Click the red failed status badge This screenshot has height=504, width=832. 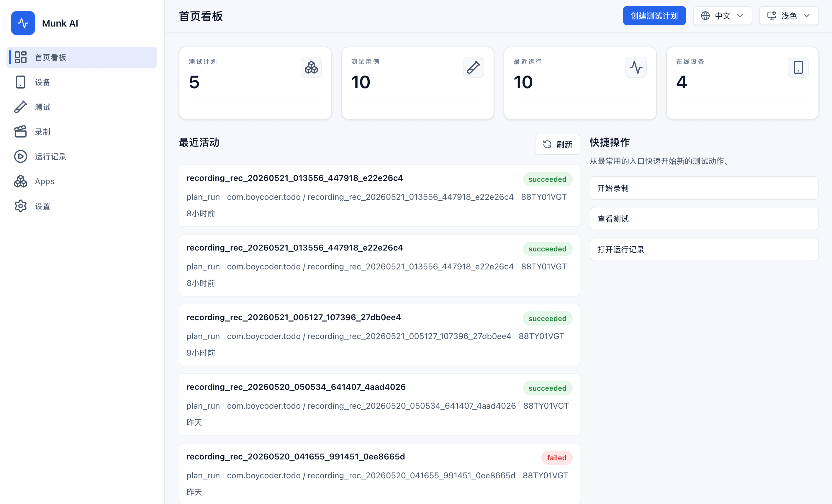coord(556,458)
